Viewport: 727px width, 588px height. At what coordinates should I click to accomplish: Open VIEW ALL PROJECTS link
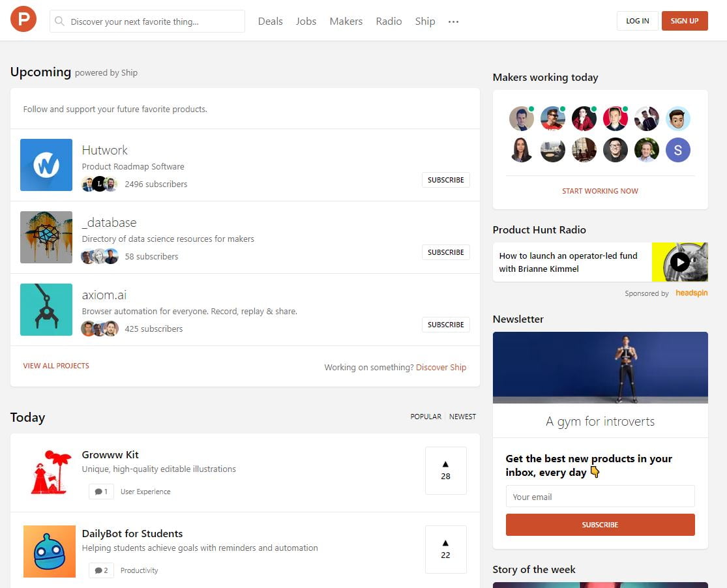56,366
